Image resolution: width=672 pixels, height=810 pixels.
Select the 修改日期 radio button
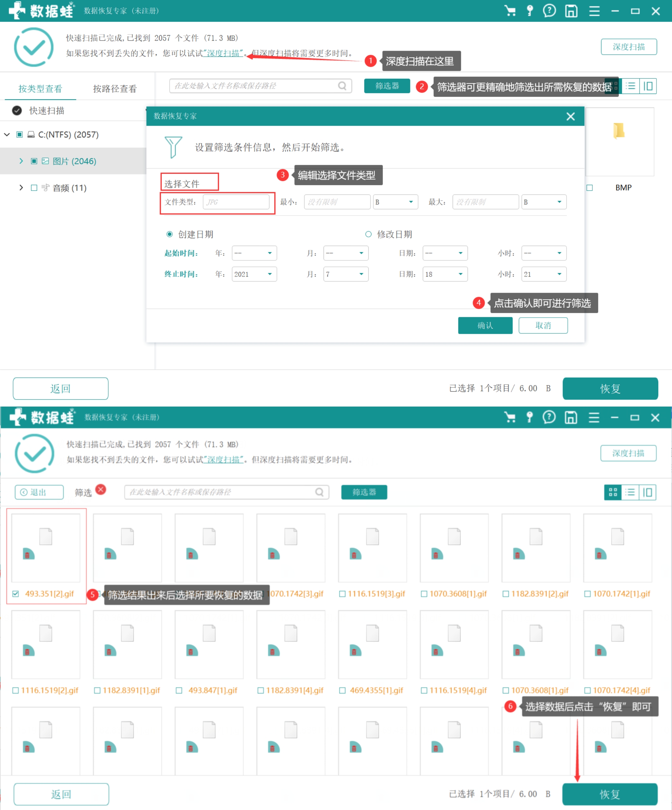click(x=368, y=234)
